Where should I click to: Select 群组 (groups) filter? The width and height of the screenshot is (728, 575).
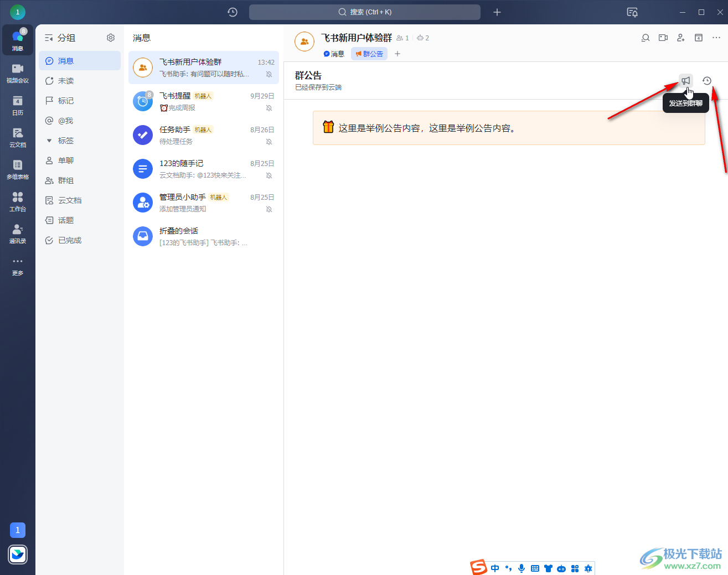(80, 180)
